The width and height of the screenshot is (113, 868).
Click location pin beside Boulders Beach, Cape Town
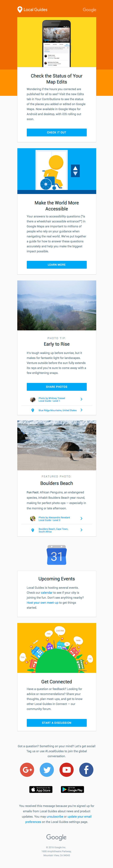(33, 530)
